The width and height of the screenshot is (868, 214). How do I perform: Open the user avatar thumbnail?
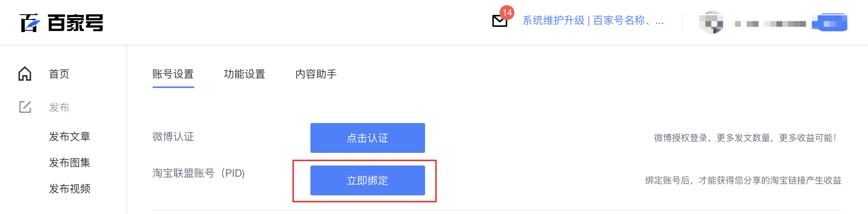pyautogui.click(x=711, y=23)
